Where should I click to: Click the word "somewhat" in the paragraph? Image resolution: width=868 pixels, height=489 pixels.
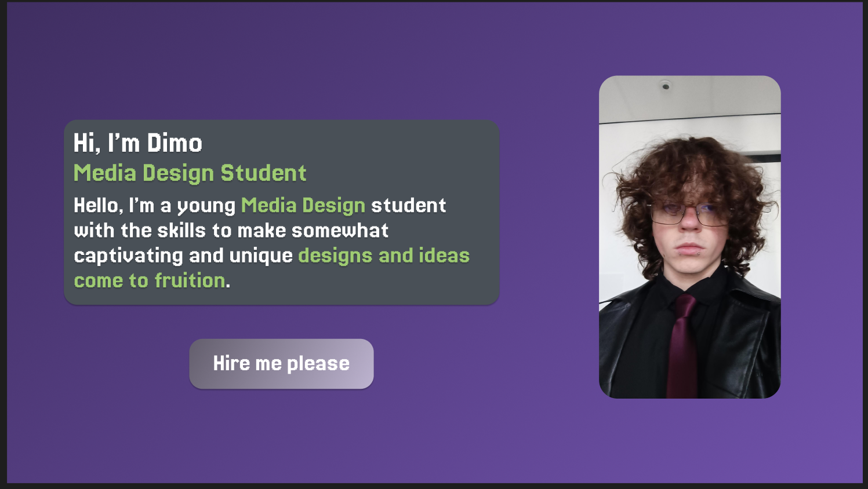tap(340, 231)
